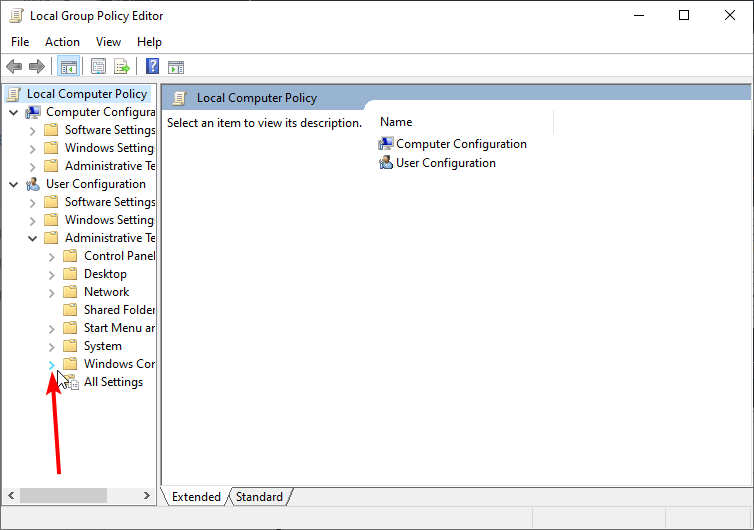754x530 pixels.
Task: Click the Shared Folders folder icon
Action: click(x=70, y=310)
